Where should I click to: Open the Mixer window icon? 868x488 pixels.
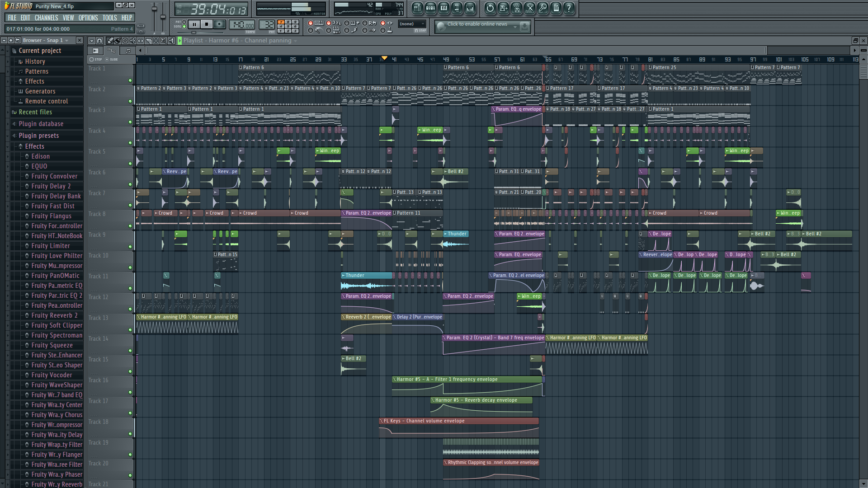coord(470,8)
